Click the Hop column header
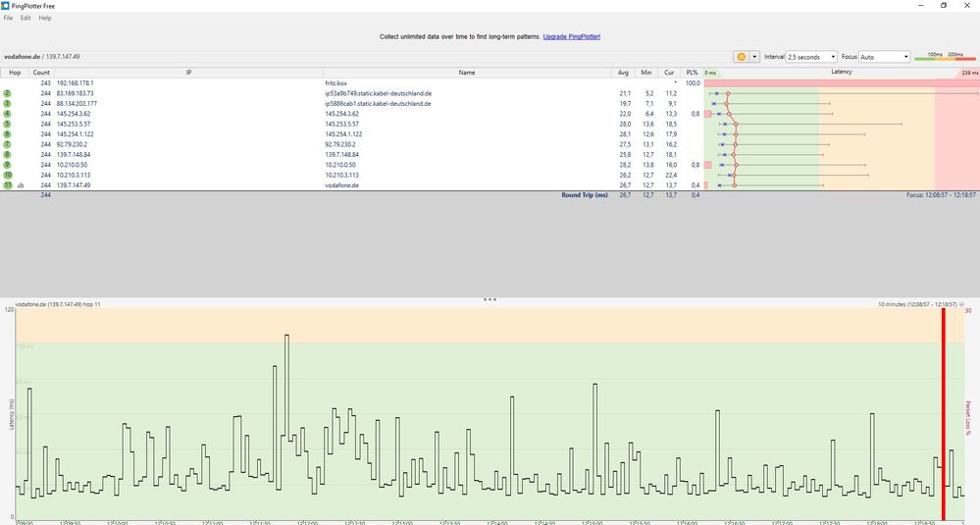 pyautogui.click(x=15, y=73)
